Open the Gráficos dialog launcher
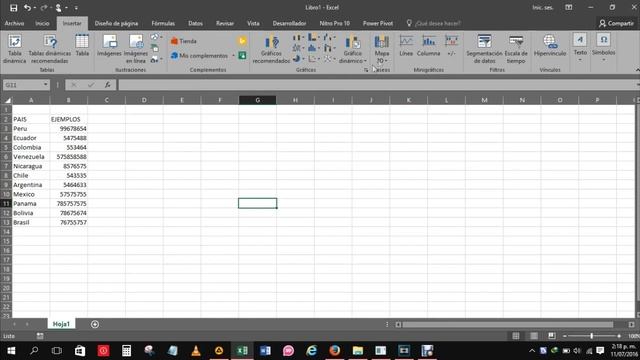Image resolution: width=640 pixels, height=360 pixels. point(366,70)
